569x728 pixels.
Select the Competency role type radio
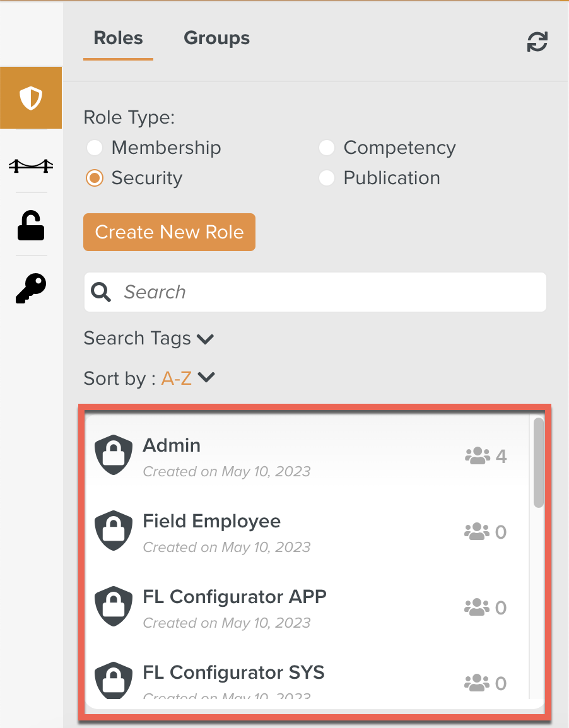326,148
